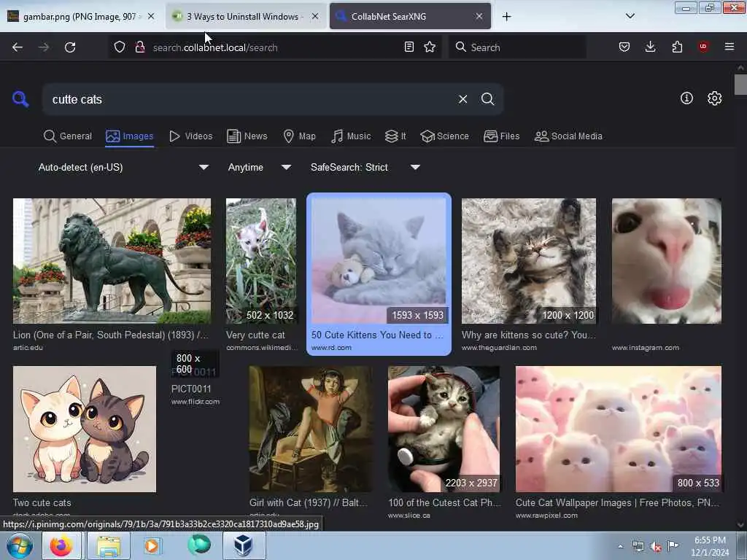
Task: Open the SearXNG about info icon
Action: click(686, 98)
